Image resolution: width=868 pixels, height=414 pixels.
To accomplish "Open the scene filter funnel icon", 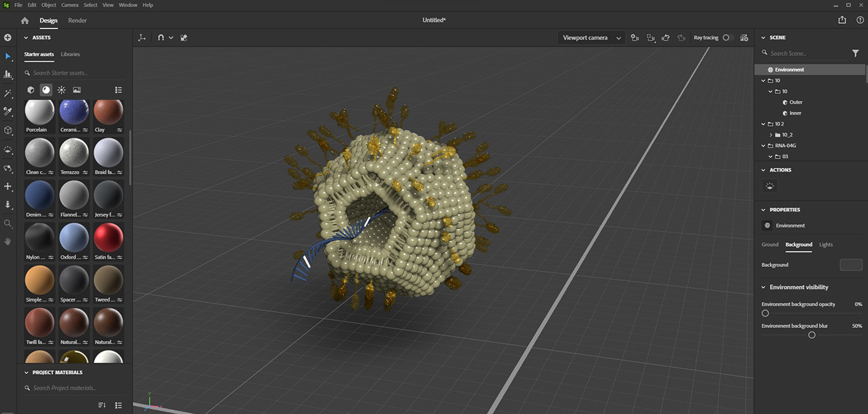I will (856, 53).
